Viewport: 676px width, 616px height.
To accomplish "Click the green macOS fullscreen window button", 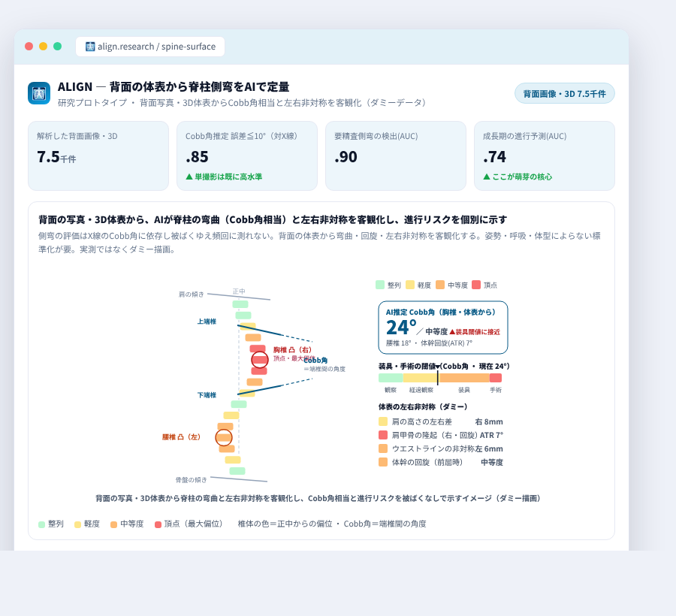I will (57, 47).
